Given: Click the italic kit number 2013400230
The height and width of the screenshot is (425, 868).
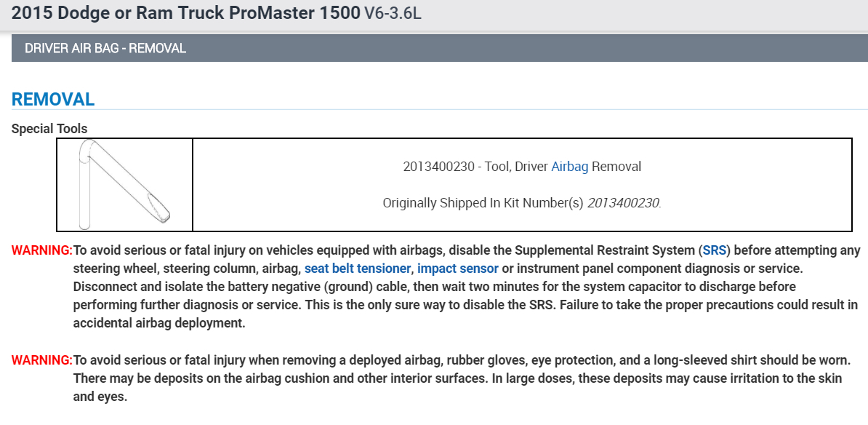Looking at the screenshot, I should pos(623,203).
